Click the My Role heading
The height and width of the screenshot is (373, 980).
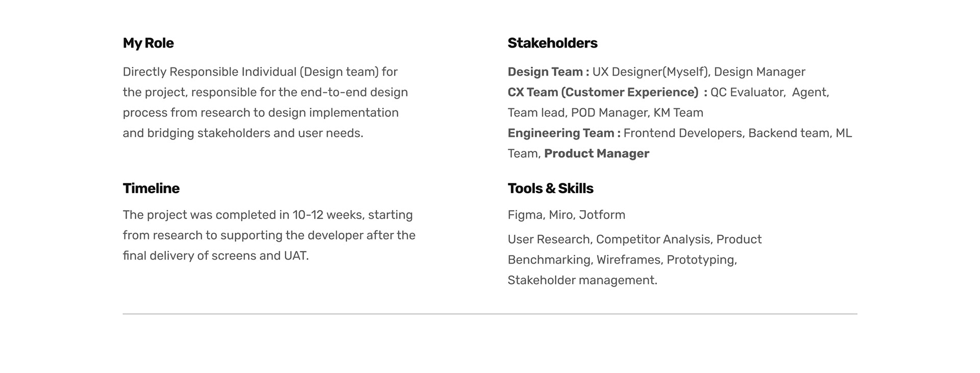pos(148,43)
